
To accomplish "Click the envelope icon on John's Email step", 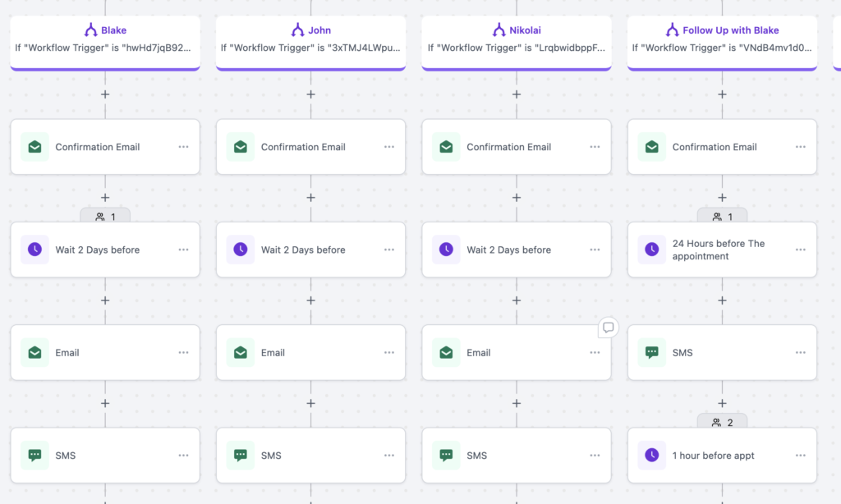I will click(241, 353).
